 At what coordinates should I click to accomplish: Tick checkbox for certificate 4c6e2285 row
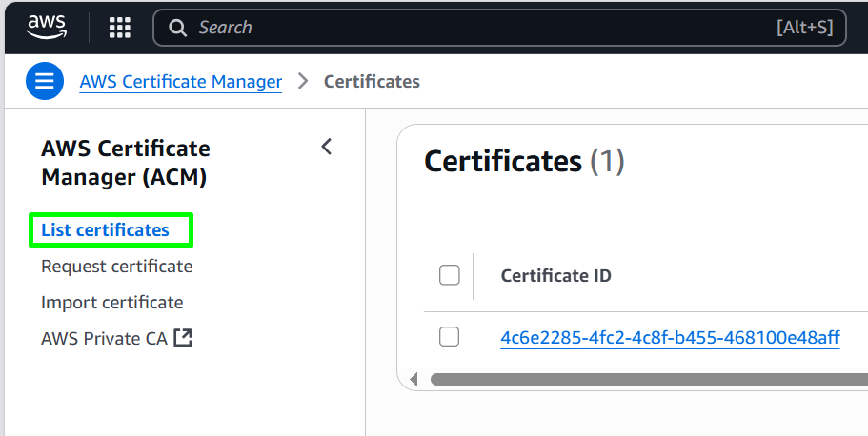click(449, 336)
